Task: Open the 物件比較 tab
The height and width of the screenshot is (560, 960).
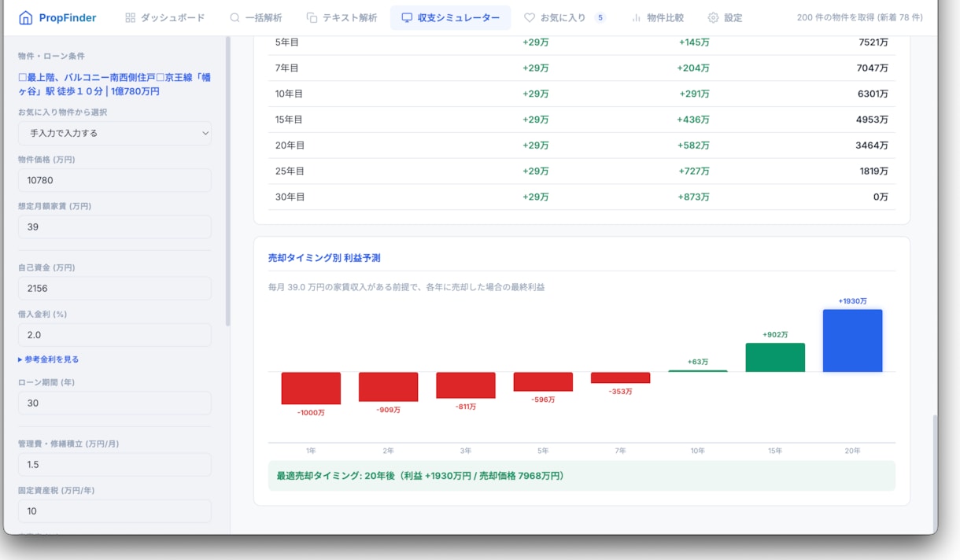Action: tap(658, 17)
